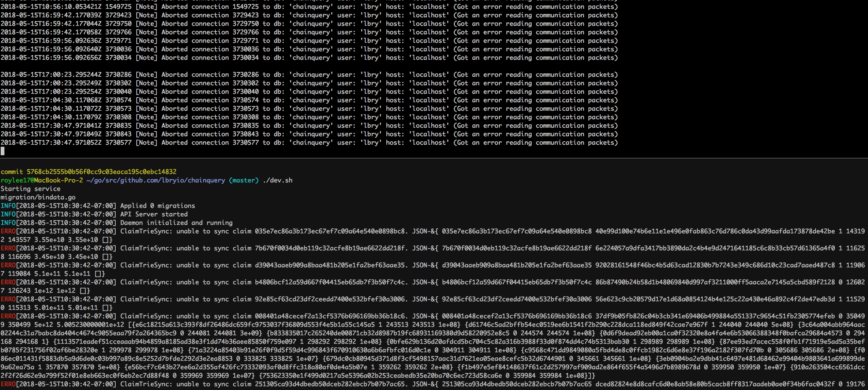Click the (master) branch indicator
The image size is (868, 390).
click(x=244, y=180)
